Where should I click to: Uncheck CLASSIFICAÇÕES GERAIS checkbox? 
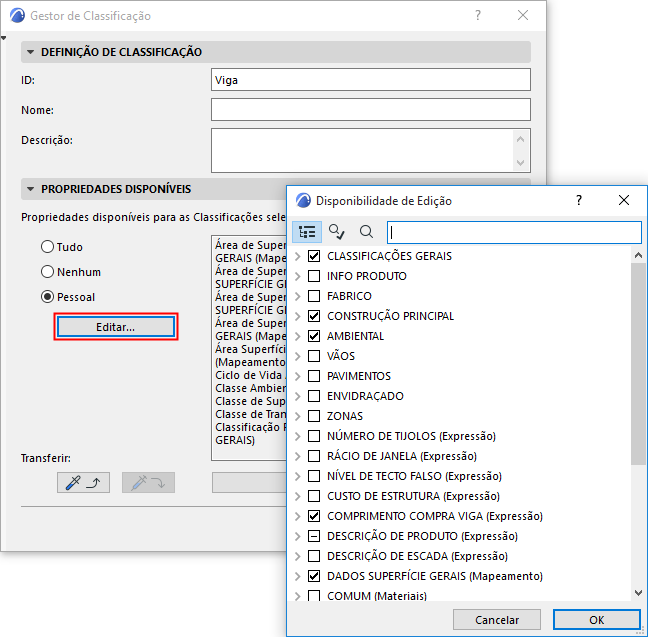coord(314,256)
